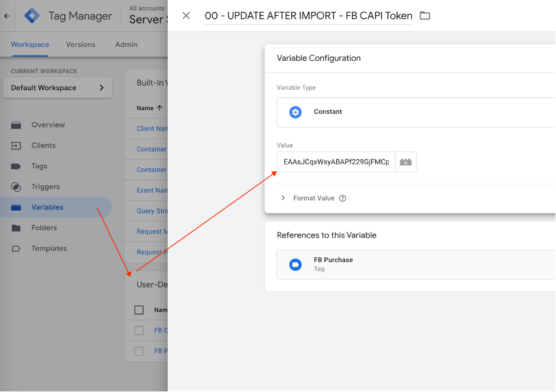Open Triggers in the sidebar

pyautogui.click(x=45, y=187)
